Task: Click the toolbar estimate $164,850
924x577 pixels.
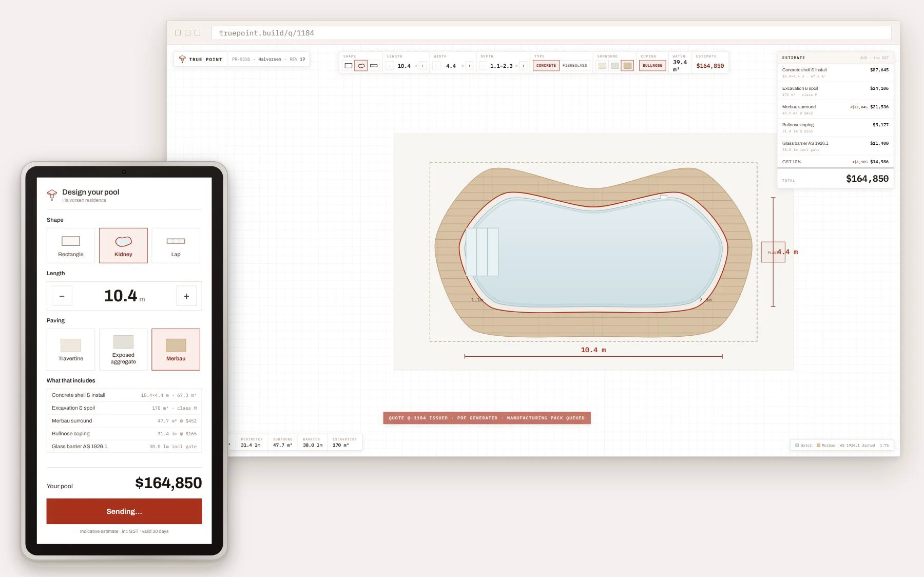Action: pos(710,66)
